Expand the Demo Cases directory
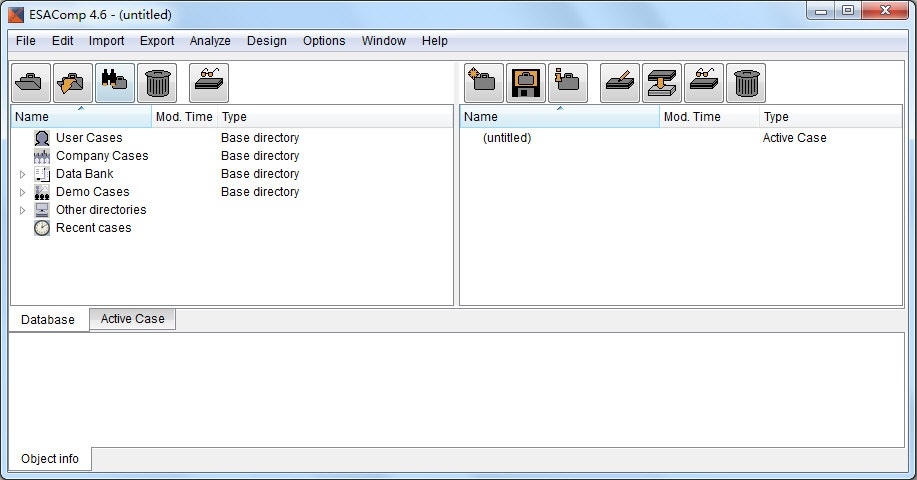917x480 pixels. (22, 192)
